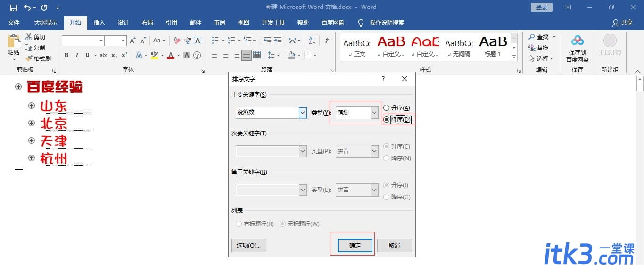644x265 pixels.
Task: Decrease paragraph indent
Action: [267, 41]
